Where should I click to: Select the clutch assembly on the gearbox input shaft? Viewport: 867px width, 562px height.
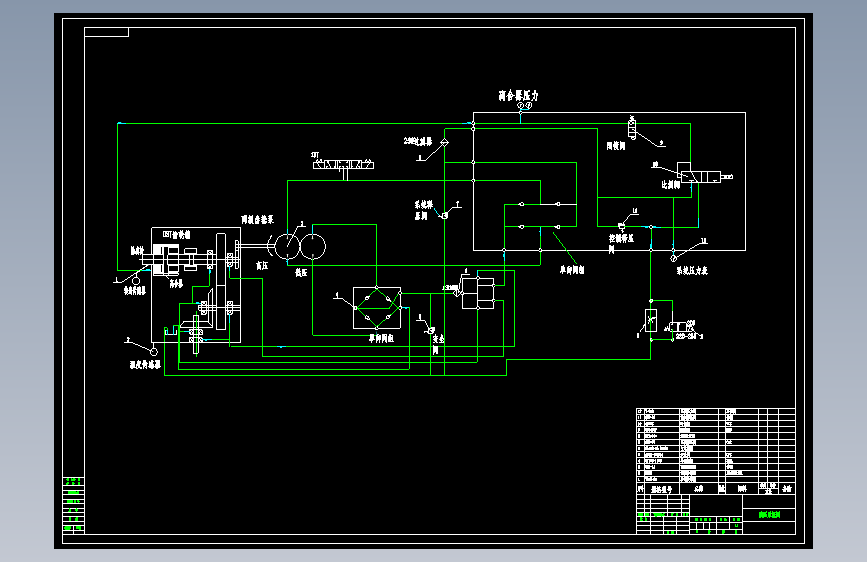tap(166, 259)
